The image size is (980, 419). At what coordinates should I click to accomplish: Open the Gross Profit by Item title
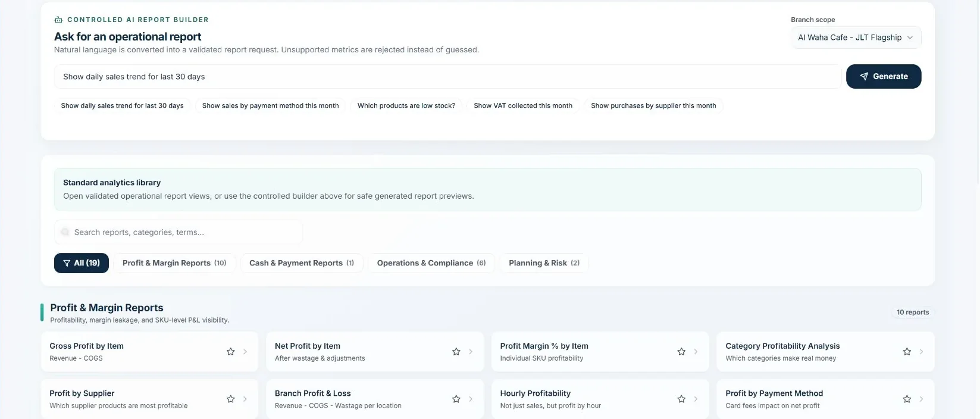tap(86, 346)
